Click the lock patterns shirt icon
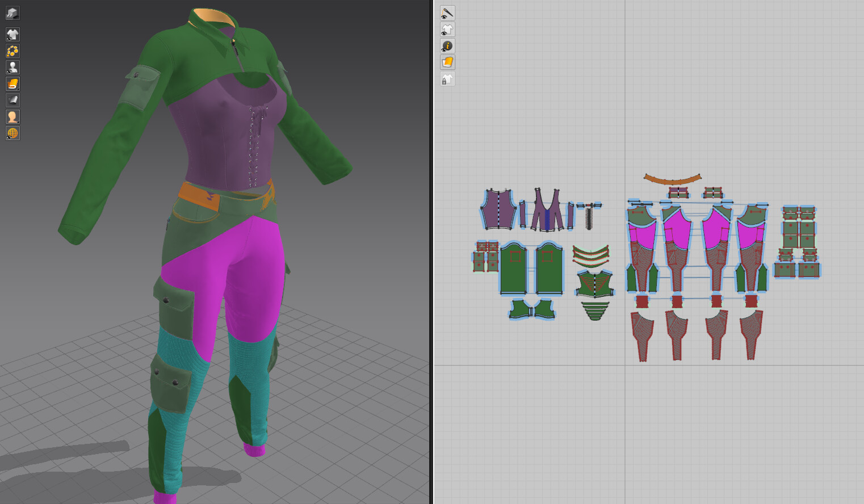 click(x=447, y=79)
